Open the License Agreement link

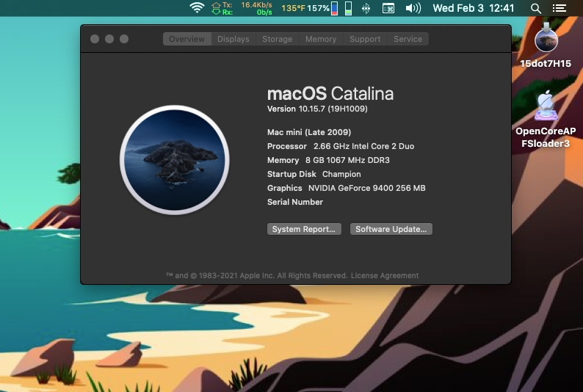(x=385, y=276)
